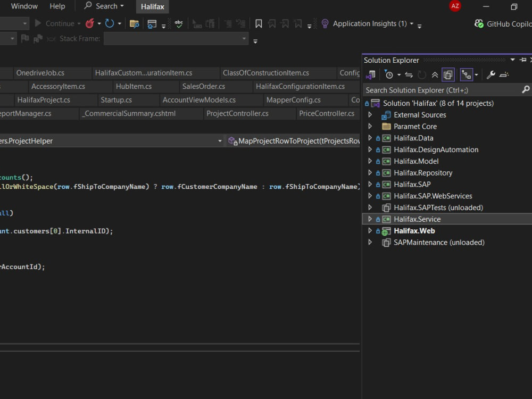
Task: Open the Restart dropdown arrow
Action: pyautogui.click(x=119, y=24)
